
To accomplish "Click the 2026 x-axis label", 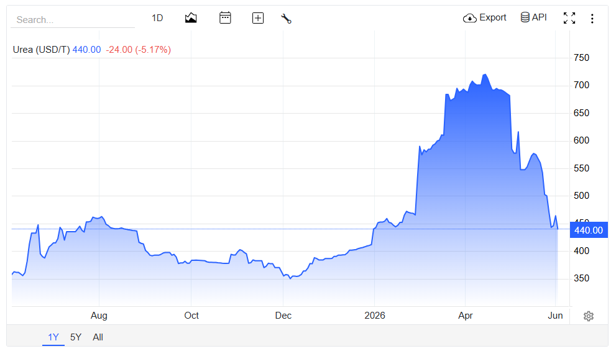I will click(375, 316).
